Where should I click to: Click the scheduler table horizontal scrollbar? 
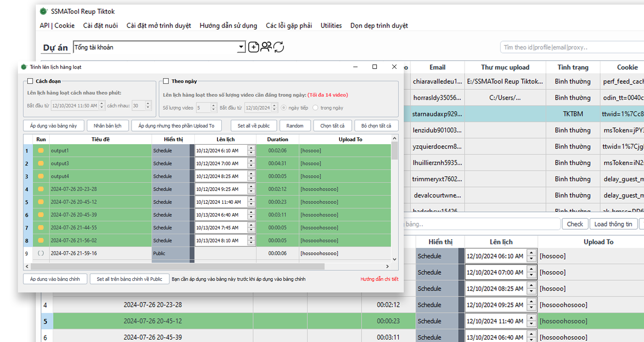coord(178,267)
